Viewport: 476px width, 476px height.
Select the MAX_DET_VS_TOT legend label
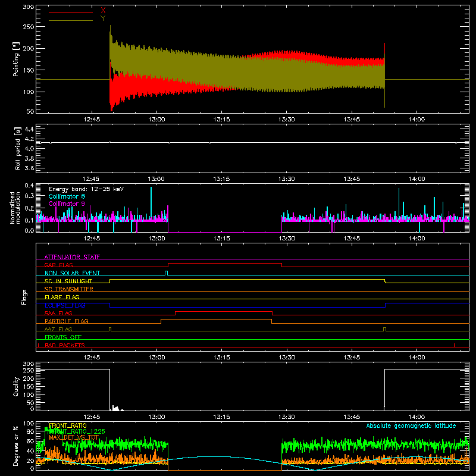74,437
